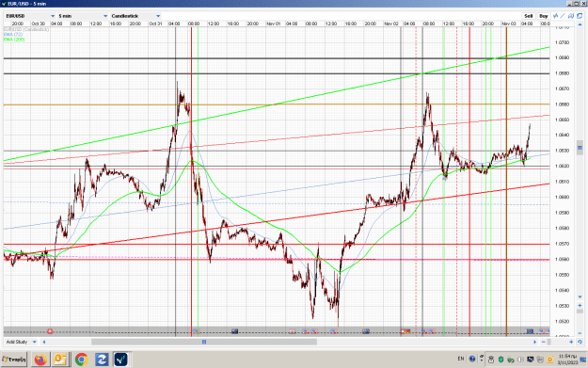This screenshot has width=588, height=368.
Task: Open the EUR/USD symbol dropdown
Action: [x=53, y=16]
